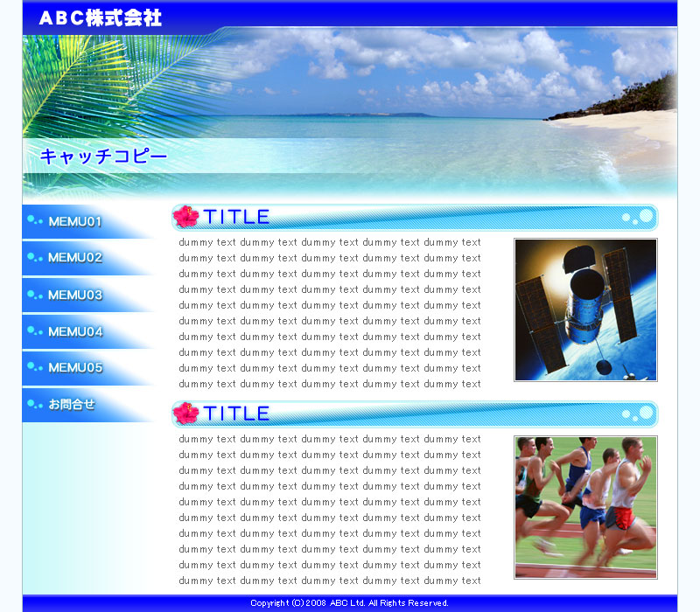The width and height of the screenshot is (700, 612).
Task: Open the MEMU01 menu item
Action: pyautogui.click(x=88, y=222)
